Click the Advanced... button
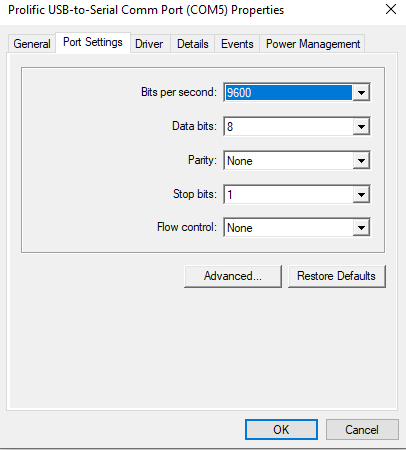Image resolution: width=406 pixels, height=450 pixels. coord(233,276)
